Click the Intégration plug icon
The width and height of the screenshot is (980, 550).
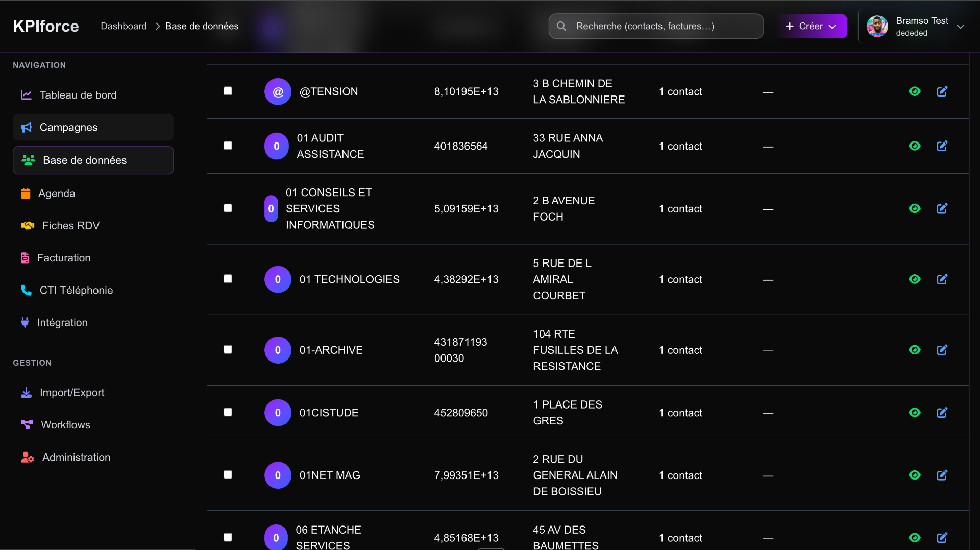25,322
